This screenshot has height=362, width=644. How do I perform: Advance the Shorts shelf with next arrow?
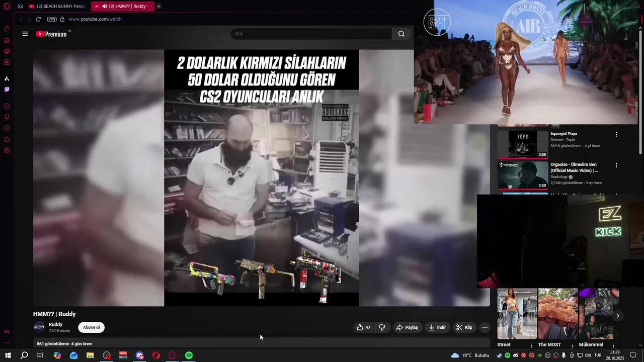click(617, 316)
